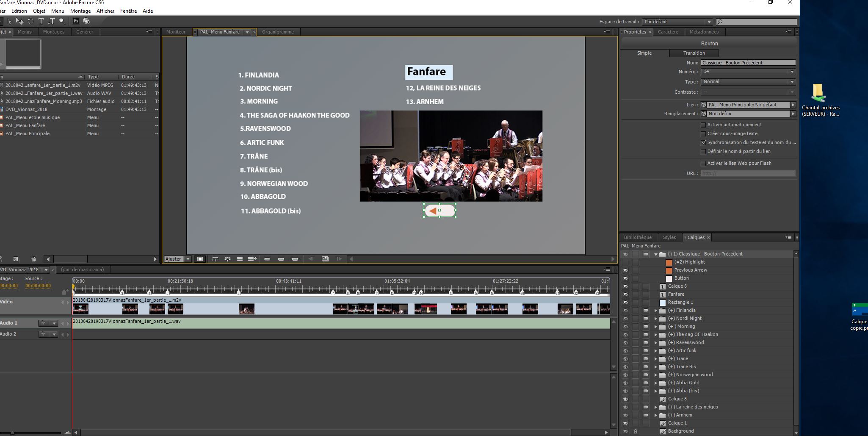
Task: Select the Zoom magnifier tool
Action: coord(62,21)
